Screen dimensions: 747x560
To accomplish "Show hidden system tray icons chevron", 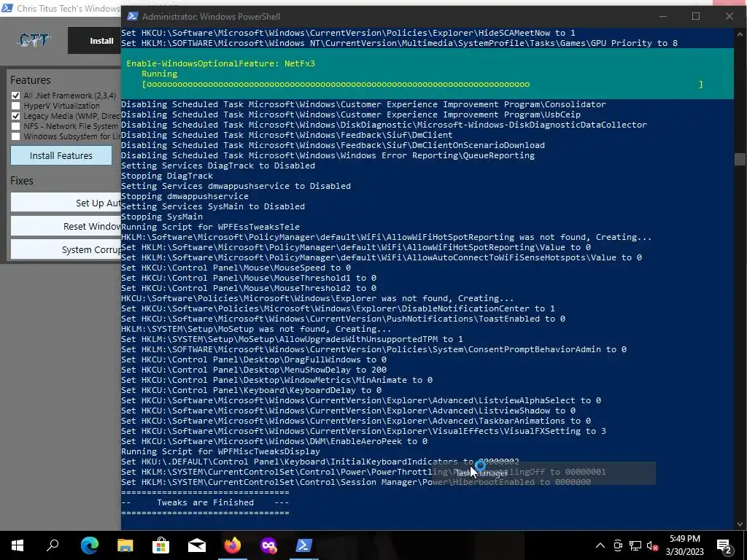I will click(600, 545).
